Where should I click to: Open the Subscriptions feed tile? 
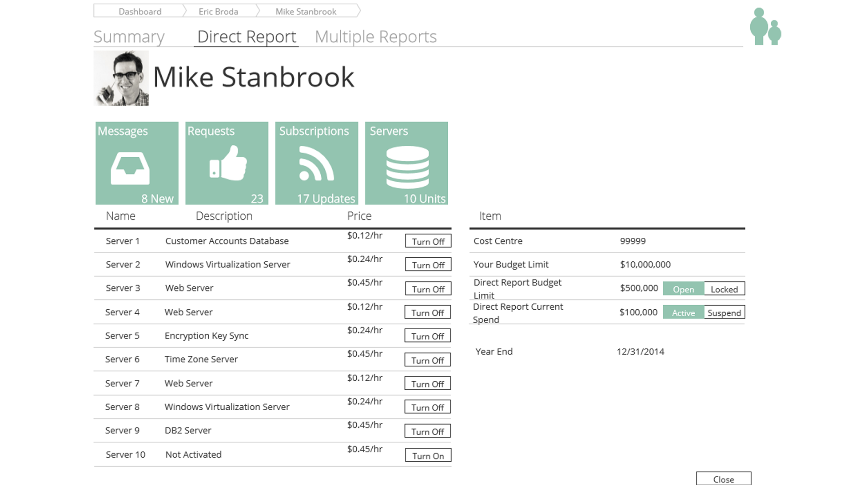coord(316,163)
